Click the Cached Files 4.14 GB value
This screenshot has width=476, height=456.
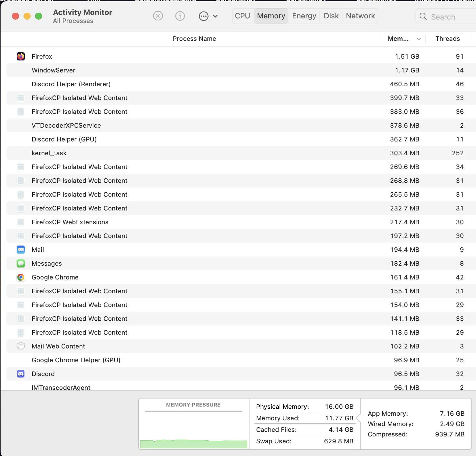coord(341,430)
